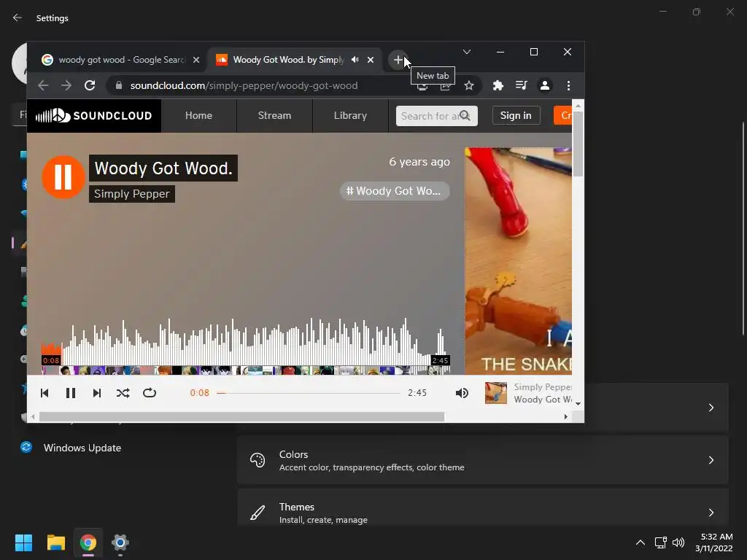Click the player bar progress line
The width and height of the screenshot is (747, 560).
(309, 393)
